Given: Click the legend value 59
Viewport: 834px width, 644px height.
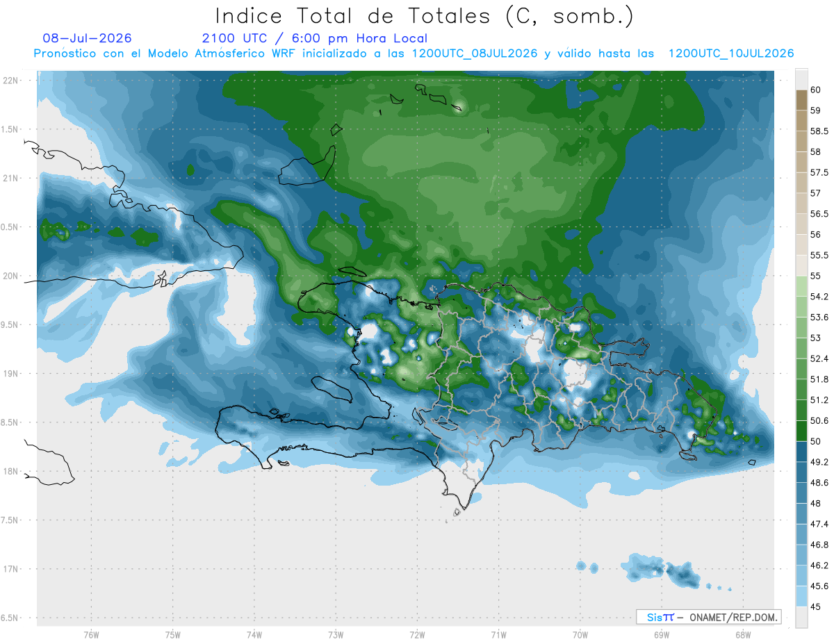Looking at the screenshot, I should [816, 110].
